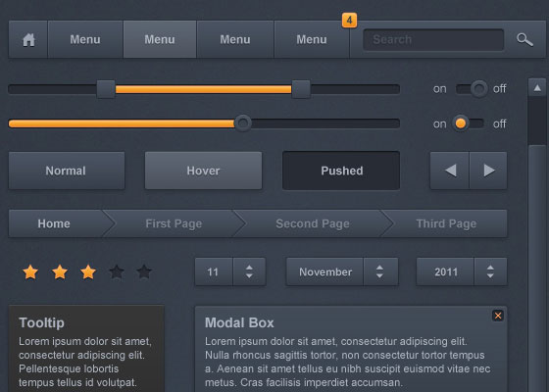Click the scrollbar up arrow

pos(537,87)
